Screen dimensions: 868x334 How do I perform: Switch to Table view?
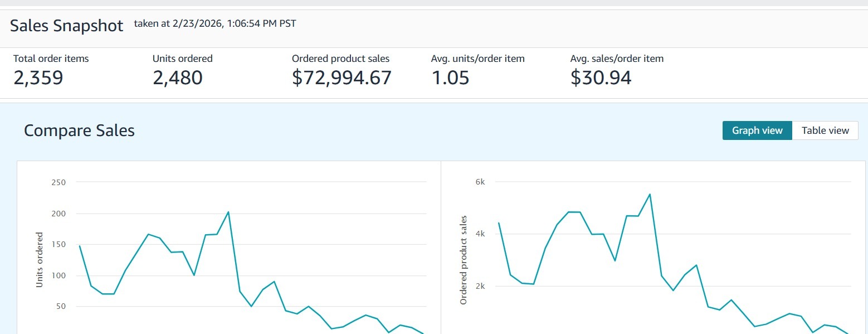825,130
